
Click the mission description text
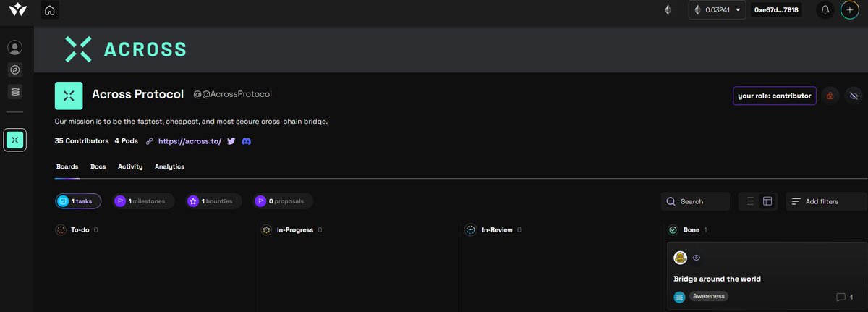coord(191,121)
